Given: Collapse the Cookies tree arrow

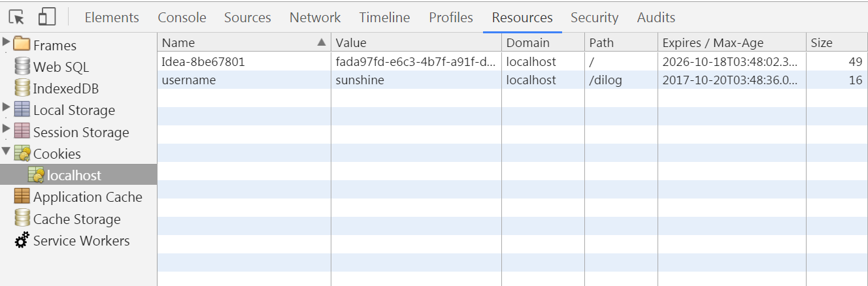Looking at the screenshot, I should [x=7, y=152].
